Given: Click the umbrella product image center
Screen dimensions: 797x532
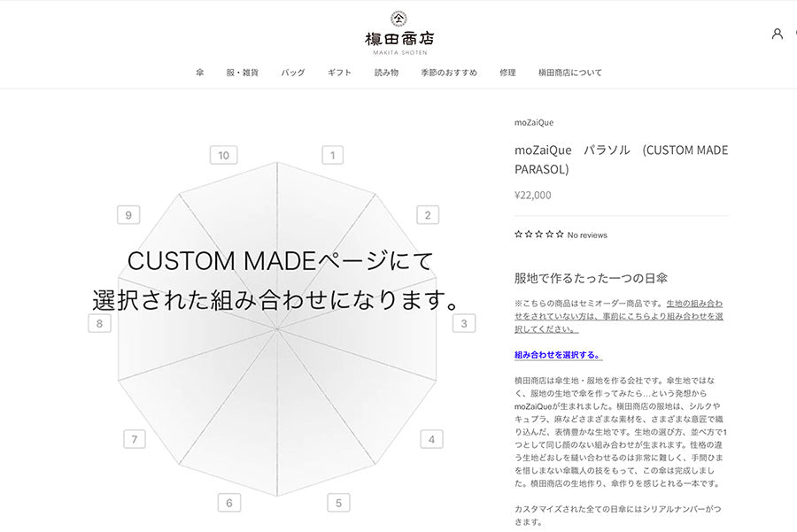Looking at the screenshot, I should (277, 328).
